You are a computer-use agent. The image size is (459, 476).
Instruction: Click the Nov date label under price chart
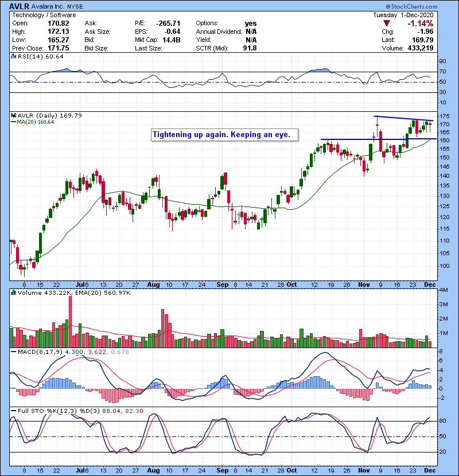(x=364, y=285)
